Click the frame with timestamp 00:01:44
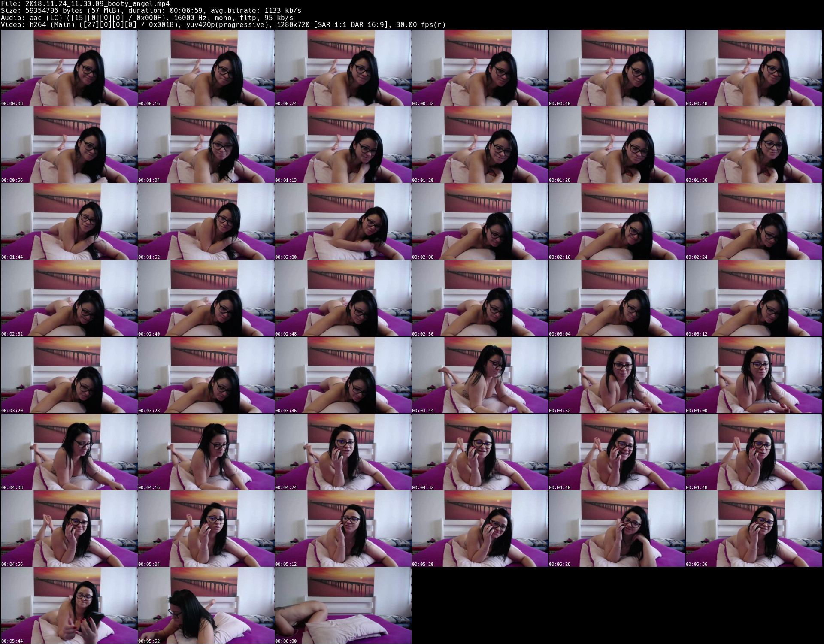 pos(69,221)
